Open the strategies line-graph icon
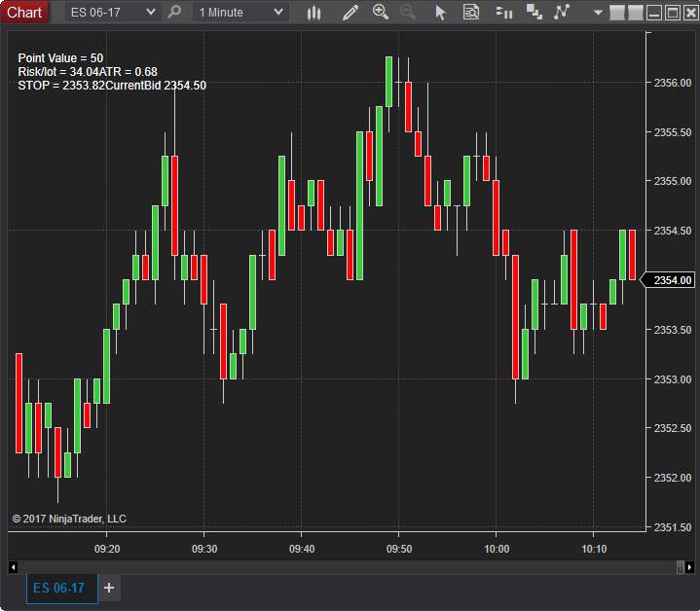This screenshot has width=700, height=611. click(x=562, y=12)
